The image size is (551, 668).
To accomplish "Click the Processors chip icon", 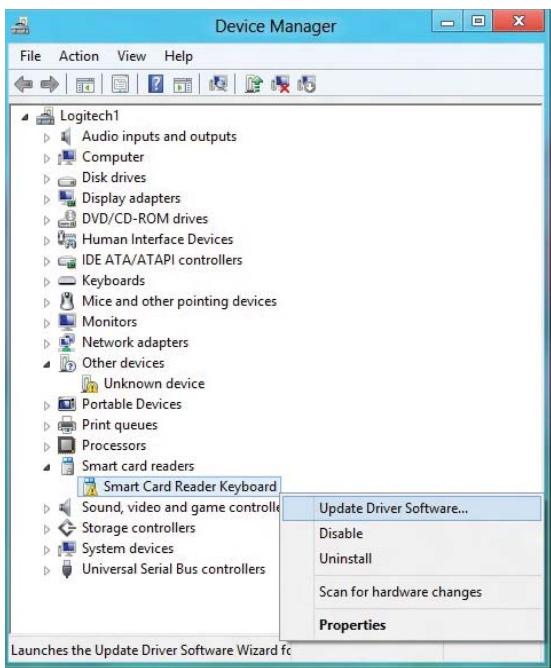I will pyautogui.click(x=67, y=445).
